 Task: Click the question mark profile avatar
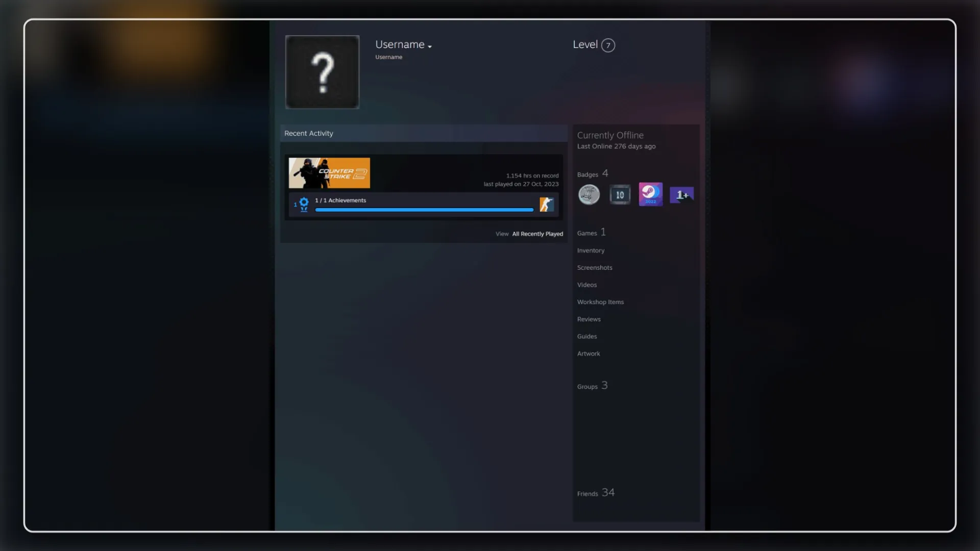pos(322,72)
